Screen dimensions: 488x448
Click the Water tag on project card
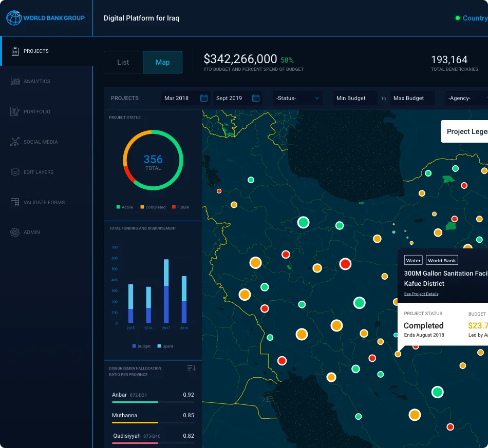pos(414,261)
